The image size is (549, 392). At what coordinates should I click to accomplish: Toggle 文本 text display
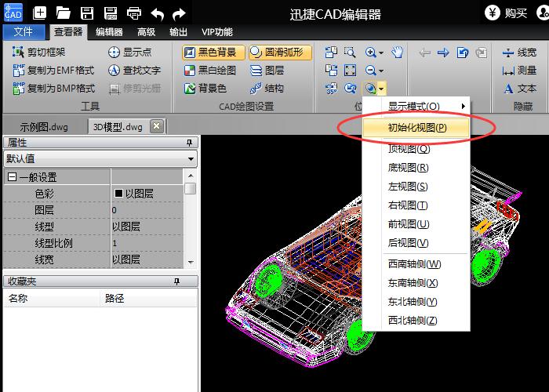pos(520,88)
